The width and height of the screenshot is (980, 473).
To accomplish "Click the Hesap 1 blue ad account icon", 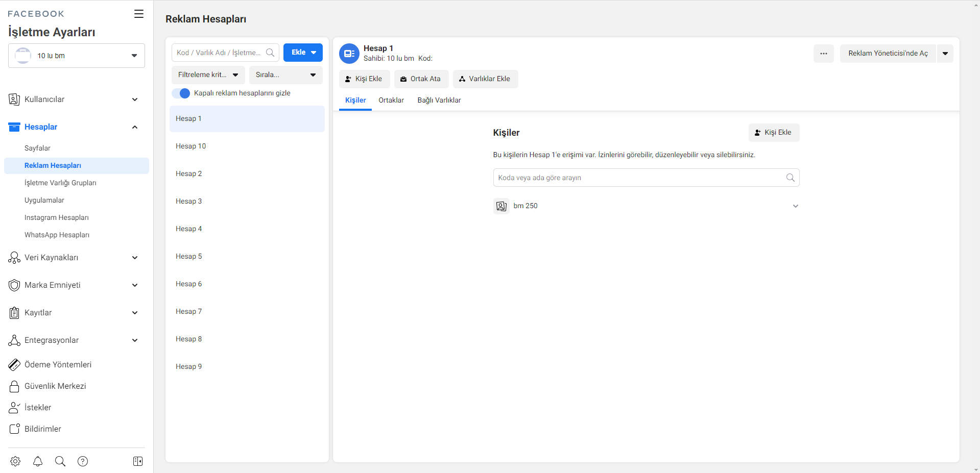I will point(349,54).
